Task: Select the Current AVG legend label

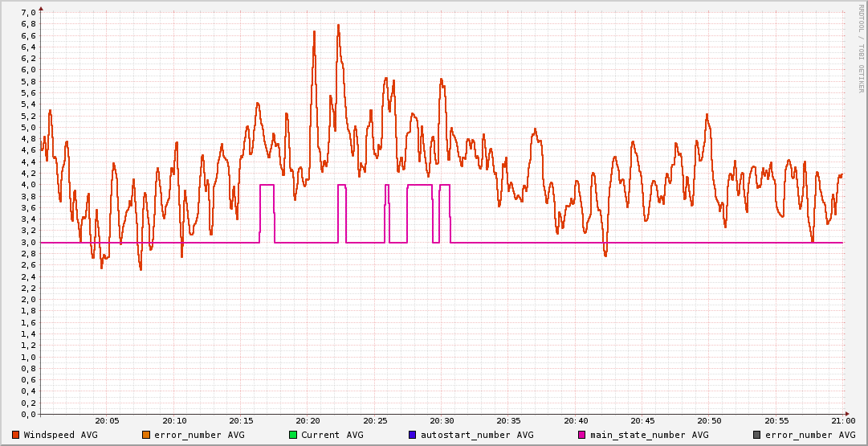Action: 332,435
